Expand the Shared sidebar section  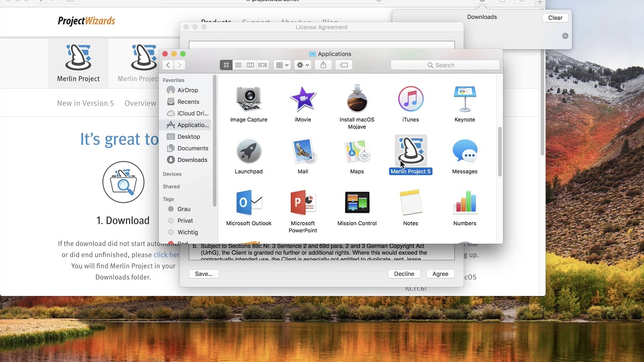[x=171, y=187]
